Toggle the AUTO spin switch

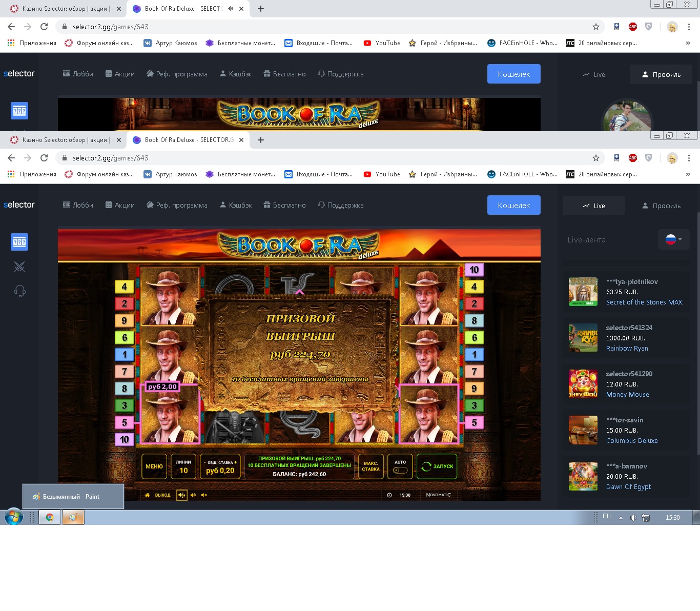point(400,470)
